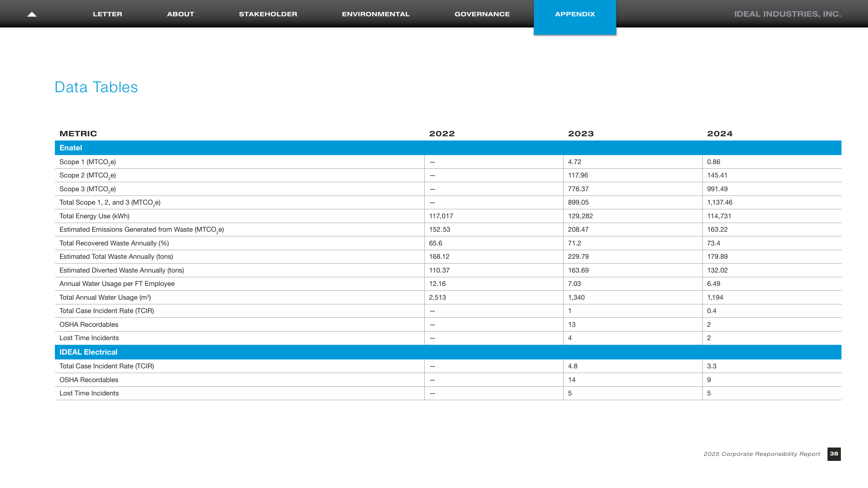Click Enatel OSHA Recordables value 13
The width and height of the screenshot is (868, 488).
(x=571, y=325)
